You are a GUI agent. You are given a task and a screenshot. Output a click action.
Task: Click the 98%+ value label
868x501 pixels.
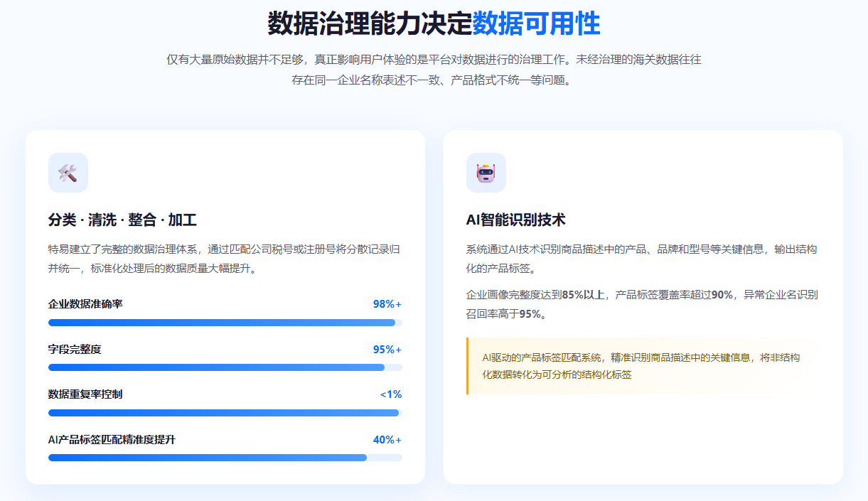tap(387, 304)
